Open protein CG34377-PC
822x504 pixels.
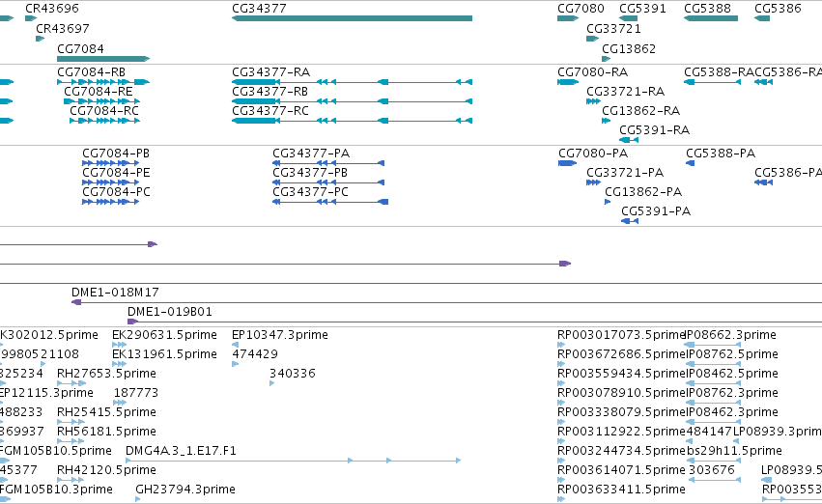click(x=310, y=192)
